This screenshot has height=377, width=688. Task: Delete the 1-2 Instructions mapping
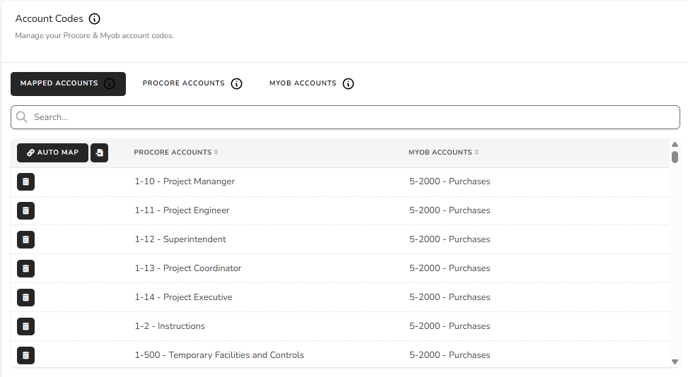pyautogui.click(x=26, y=327)
